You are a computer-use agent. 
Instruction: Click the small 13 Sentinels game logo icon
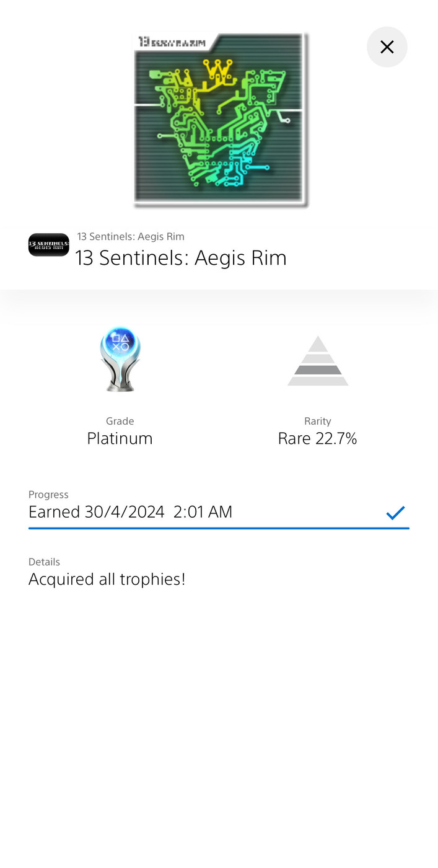(x=49, y=245)
